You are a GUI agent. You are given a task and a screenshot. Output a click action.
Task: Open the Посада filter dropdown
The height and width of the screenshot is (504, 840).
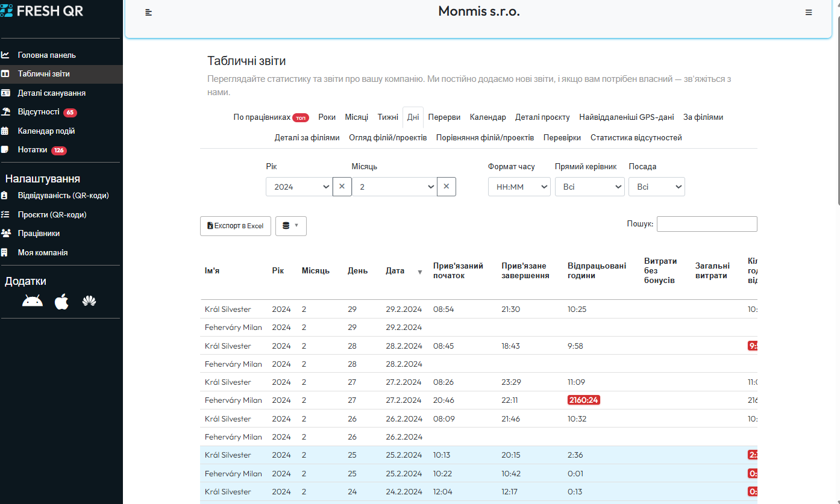tap(656, 187)
